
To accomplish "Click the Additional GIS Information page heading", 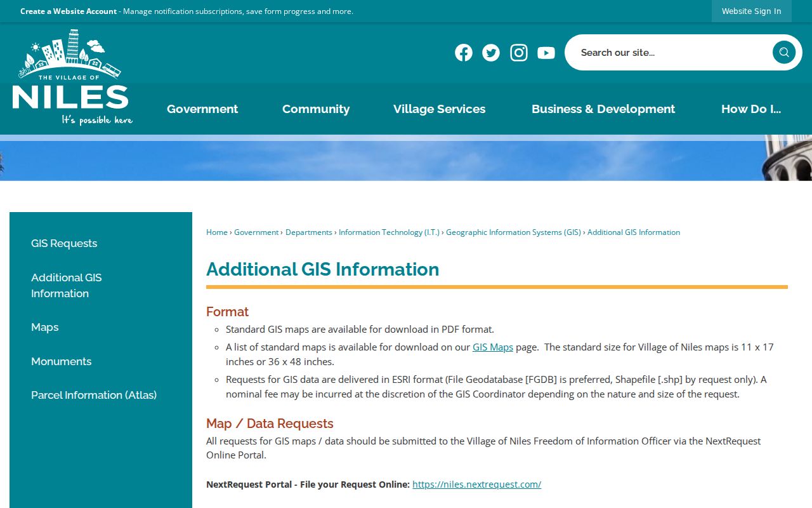I will (322, 269).
